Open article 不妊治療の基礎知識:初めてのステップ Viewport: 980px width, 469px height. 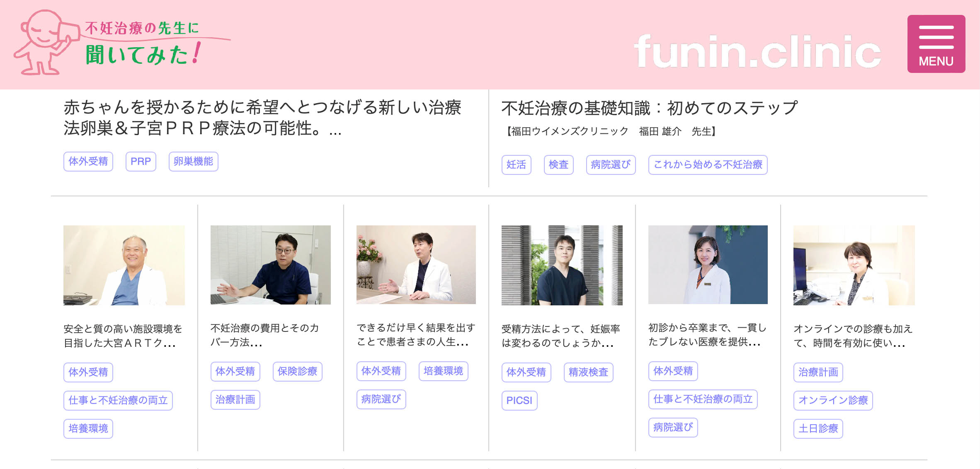tap(649, 108)
